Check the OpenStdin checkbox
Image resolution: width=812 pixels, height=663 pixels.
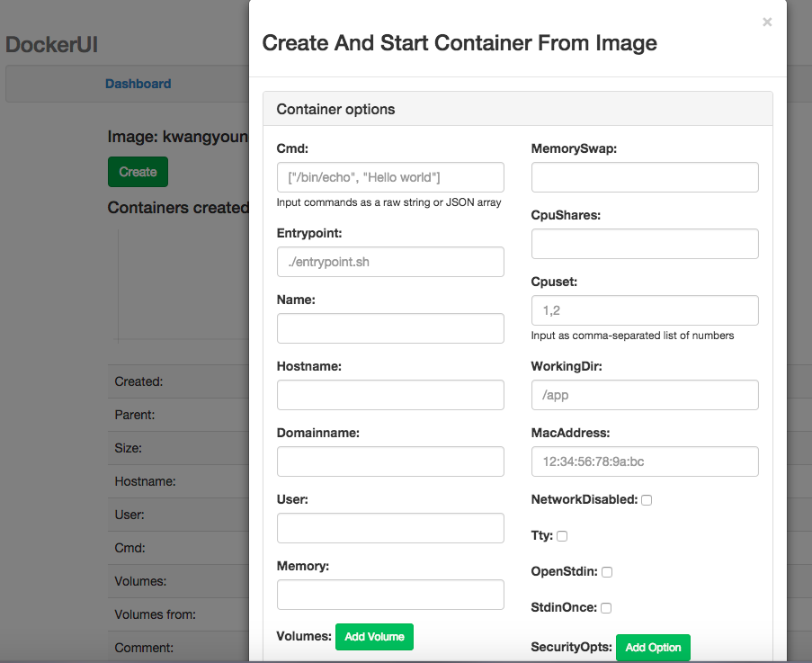[607, 572]
